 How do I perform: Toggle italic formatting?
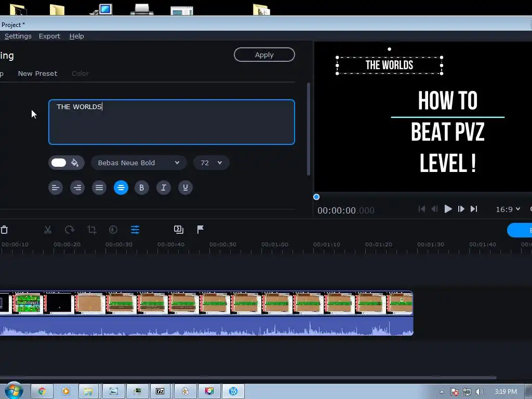click(164, 188)
